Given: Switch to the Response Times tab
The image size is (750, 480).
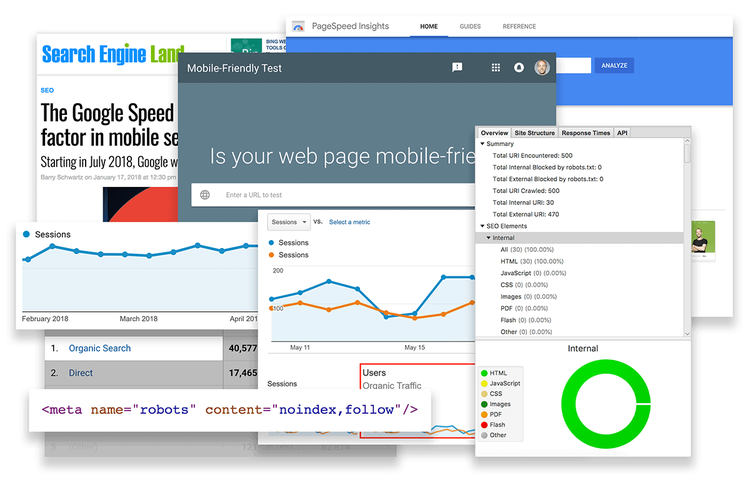Looking at the screenshot, I should 585,133.
